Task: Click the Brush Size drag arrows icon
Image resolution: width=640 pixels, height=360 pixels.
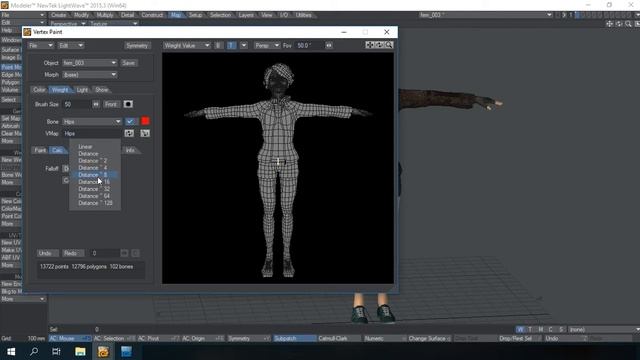Action: 96,104
